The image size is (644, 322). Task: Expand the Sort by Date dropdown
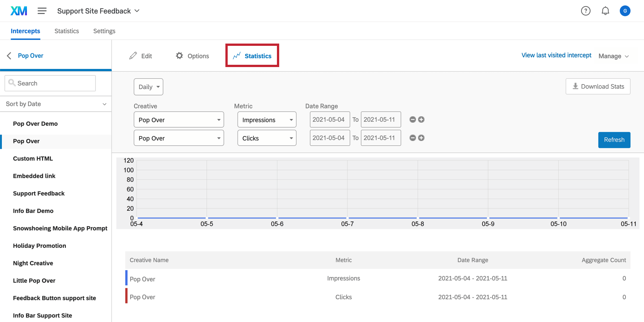pos(56,104)
